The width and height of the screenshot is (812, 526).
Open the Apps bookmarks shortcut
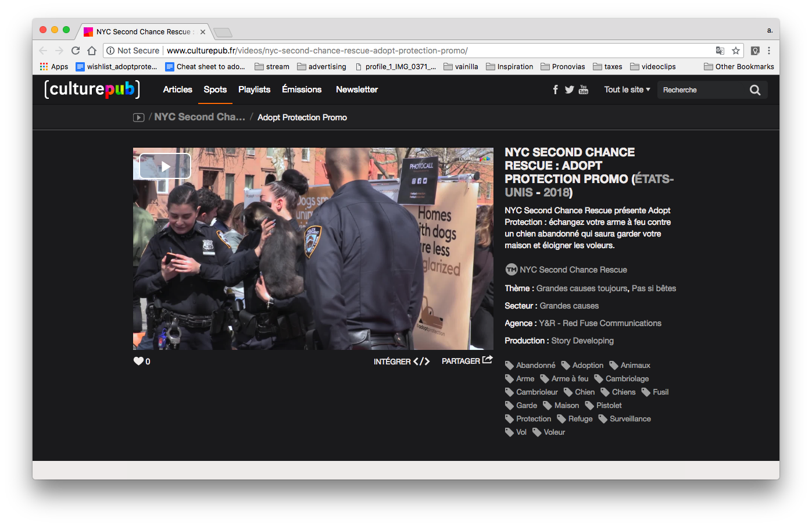click(x=54, y=67)
